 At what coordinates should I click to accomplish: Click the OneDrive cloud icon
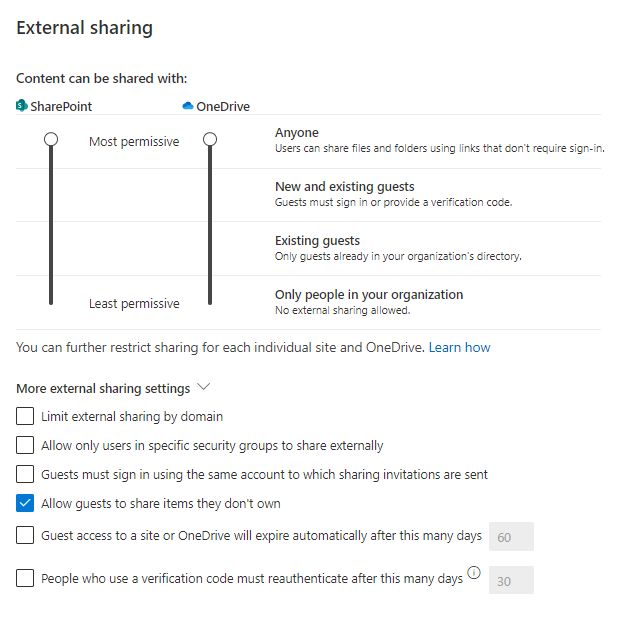click(x=187, y=106)
